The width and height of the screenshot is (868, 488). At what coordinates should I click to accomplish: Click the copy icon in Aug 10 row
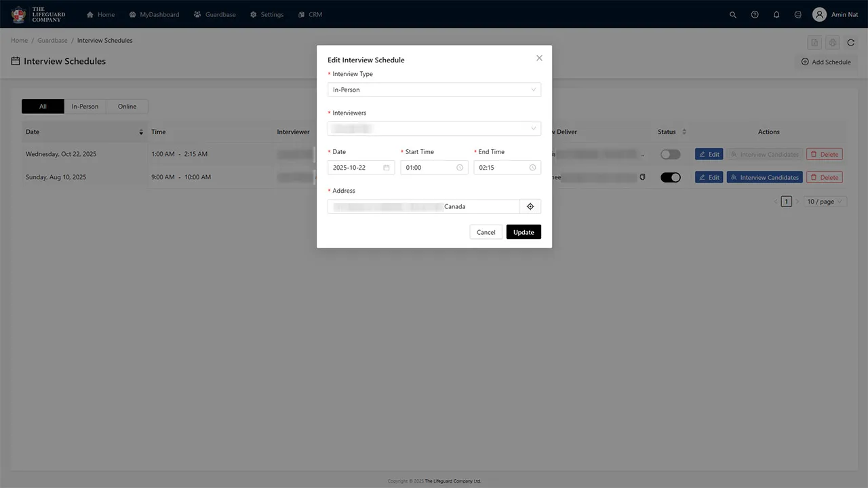pos(642,177)
